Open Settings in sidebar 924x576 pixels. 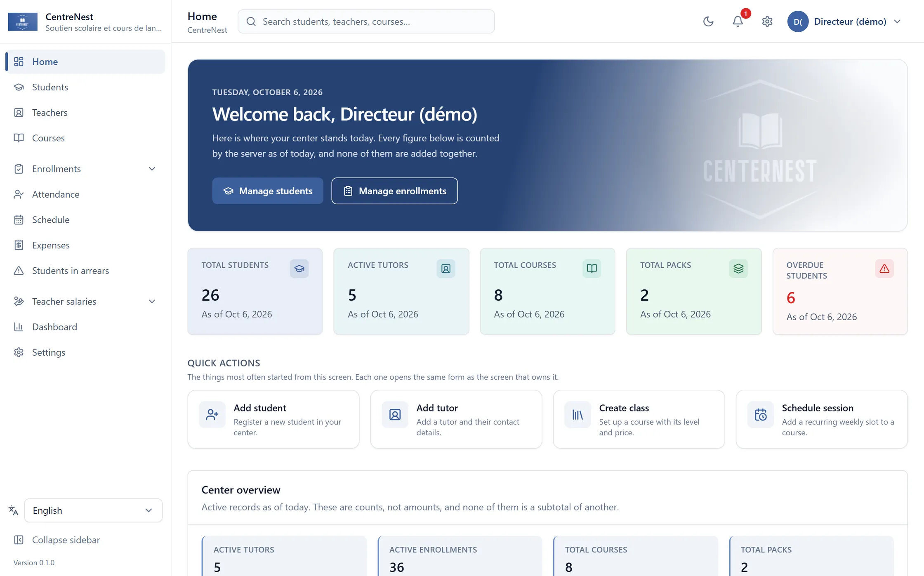pyautogui.click(x=85, y=352)
